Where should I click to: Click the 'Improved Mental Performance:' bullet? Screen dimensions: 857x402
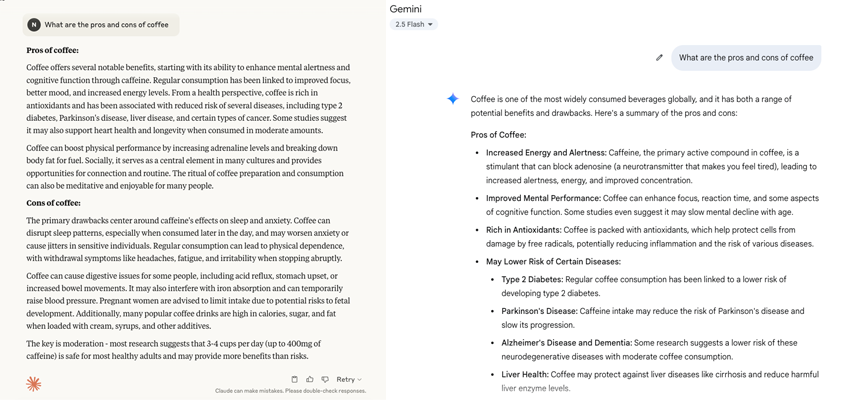pyautogui.click(x=543, y=198)
